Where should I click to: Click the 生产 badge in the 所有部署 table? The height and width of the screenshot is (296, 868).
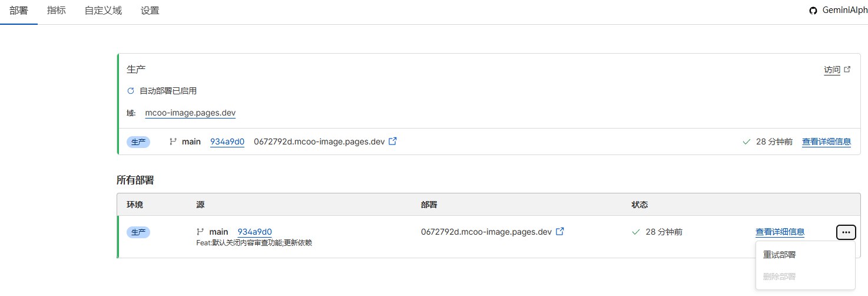pos(138,232)
